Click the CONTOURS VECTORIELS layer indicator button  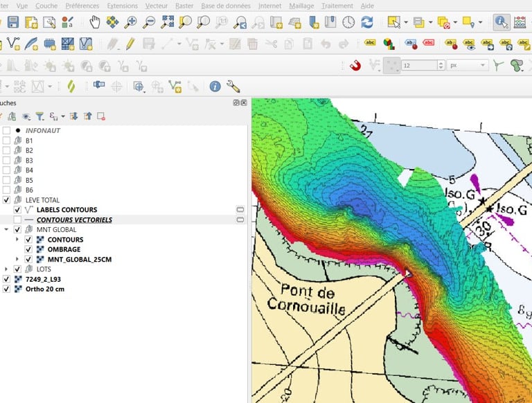pos(240,220)
